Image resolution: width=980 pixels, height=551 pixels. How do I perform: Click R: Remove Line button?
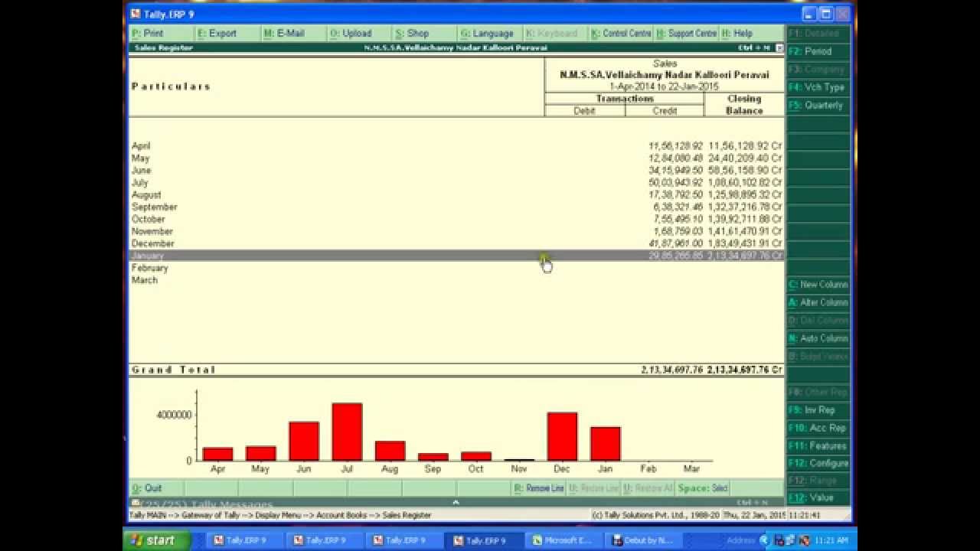[x=539, y=488]
